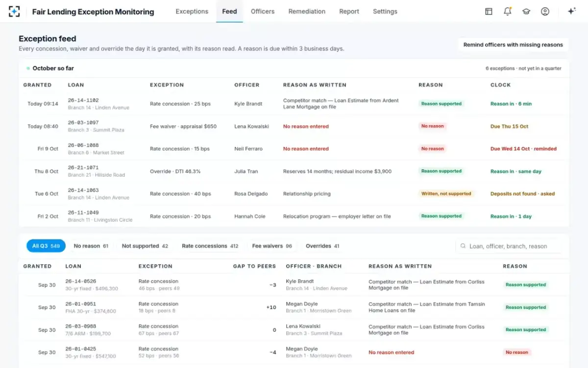Open notifications bell
The height and width of the screenshot is (368, 588).
click(508, 11)
